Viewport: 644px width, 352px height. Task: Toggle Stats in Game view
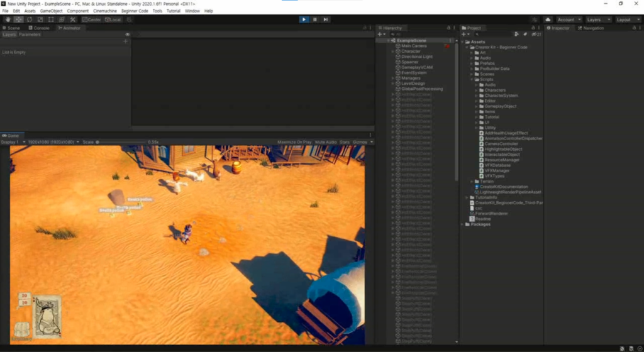[345, 142]
